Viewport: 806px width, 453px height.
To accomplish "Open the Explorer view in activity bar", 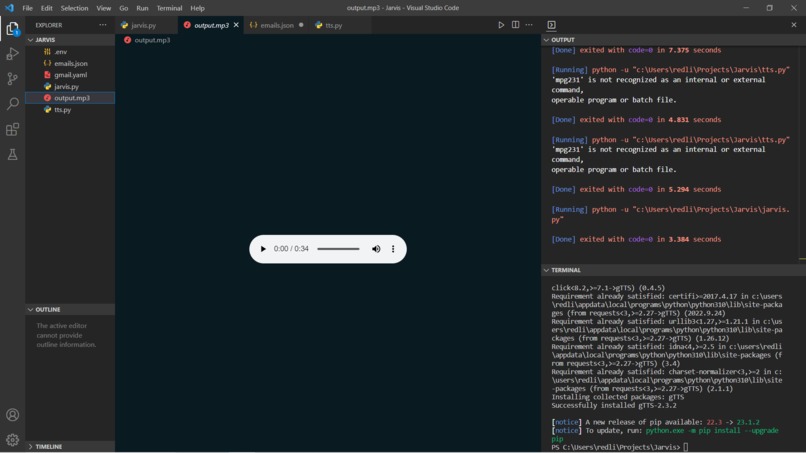I will (x=12, y=29).
